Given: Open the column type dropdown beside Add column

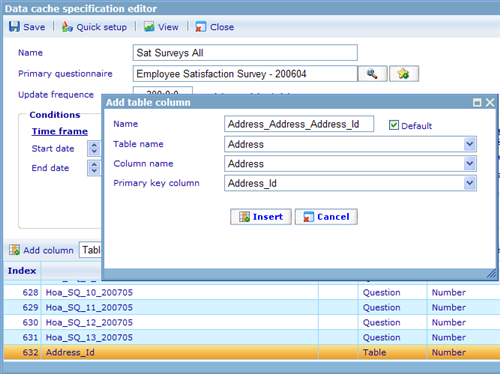Looking at the screenshot, I should point(91,250).
